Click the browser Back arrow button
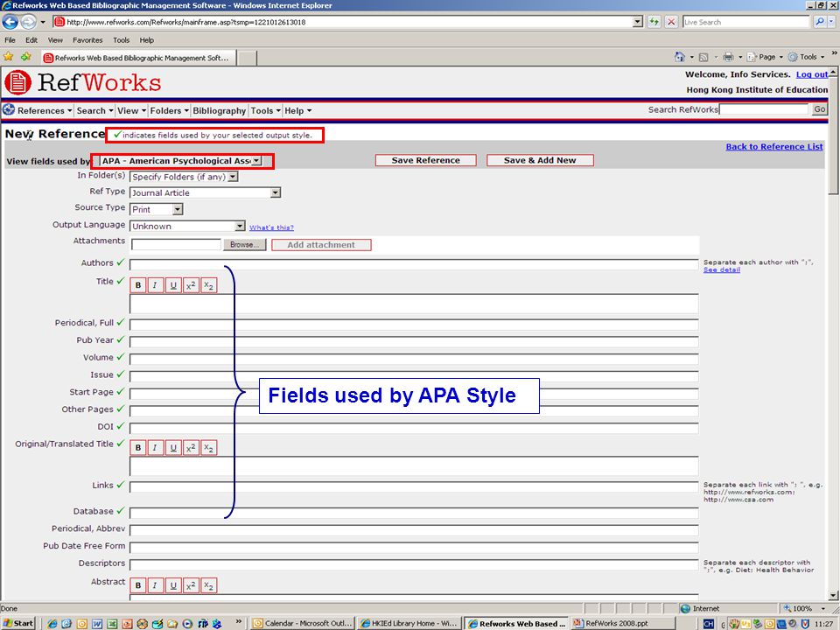 point(10,22)
